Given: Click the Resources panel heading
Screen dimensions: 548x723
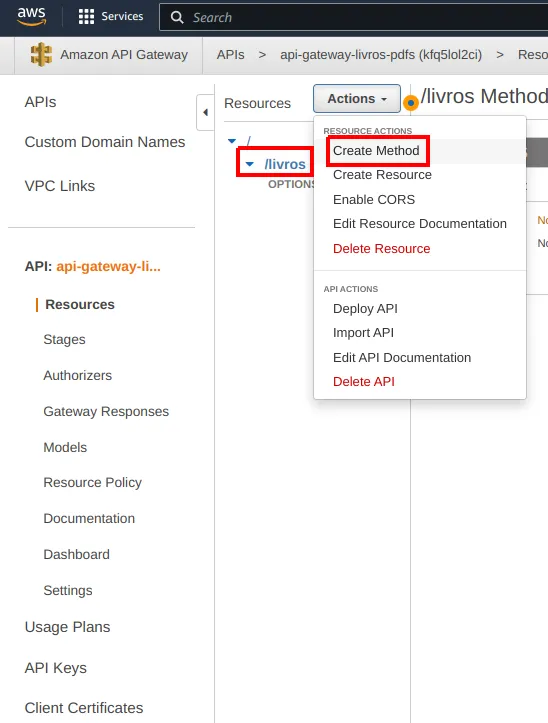Looking at the screenshot, I should tap(257, 103).
